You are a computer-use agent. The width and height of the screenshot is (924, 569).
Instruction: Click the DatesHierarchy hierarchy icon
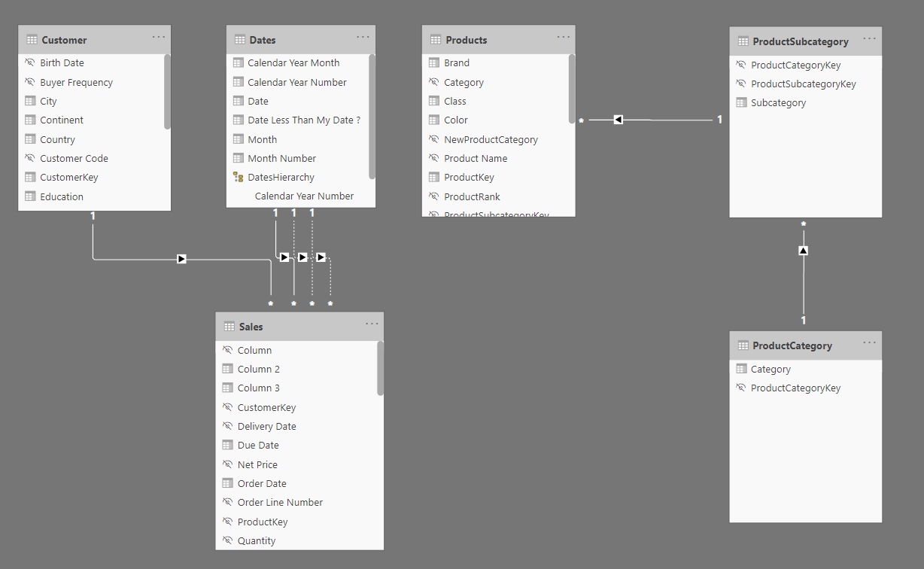(238, 177)
